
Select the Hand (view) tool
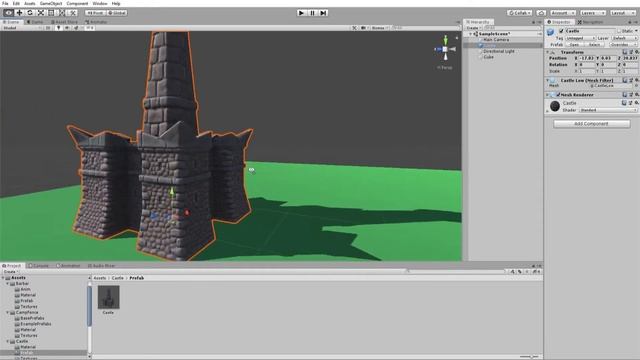[8, 13]
